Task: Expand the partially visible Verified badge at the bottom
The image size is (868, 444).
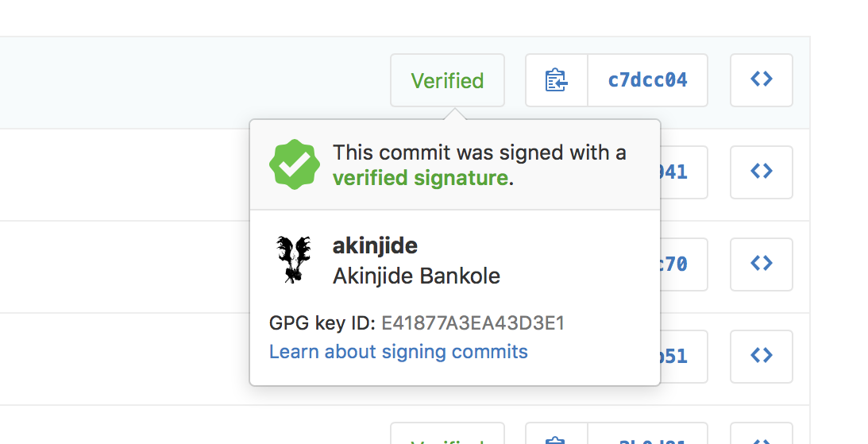Action: tap(447, 434)
